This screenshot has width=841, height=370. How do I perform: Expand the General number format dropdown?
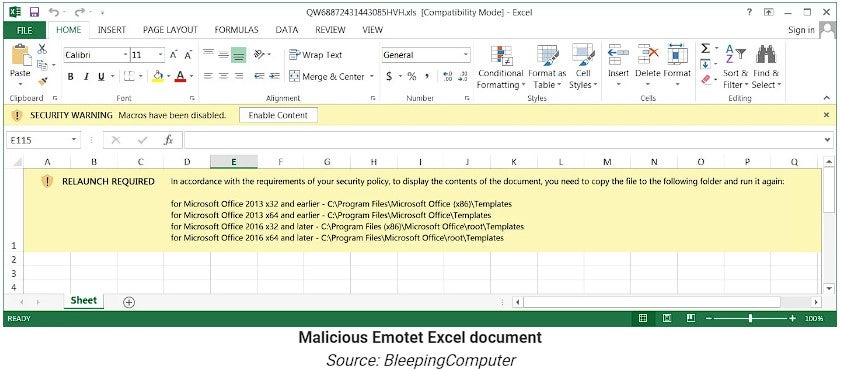pos(466,55)
